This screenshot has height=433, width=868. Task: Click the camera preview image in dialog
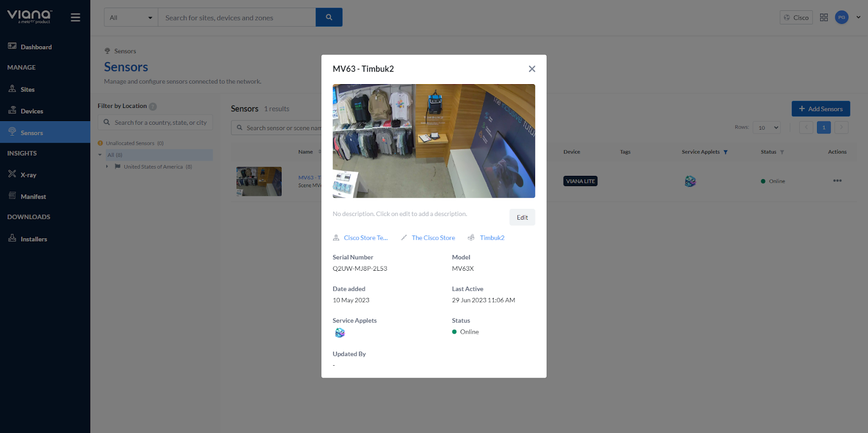pyautogui.click(x=433, y=141)
